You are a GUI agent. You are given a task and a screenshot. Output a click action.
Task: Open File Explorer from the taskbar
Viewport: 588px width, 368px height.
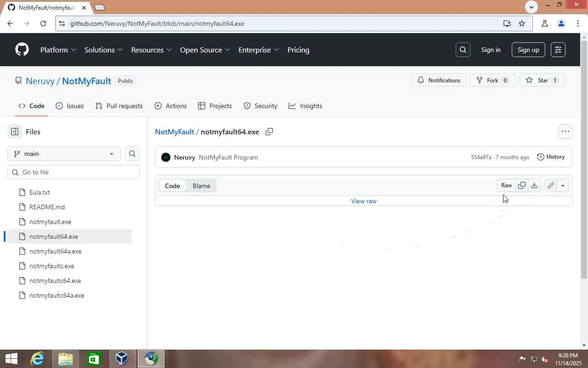pos(66,359)
